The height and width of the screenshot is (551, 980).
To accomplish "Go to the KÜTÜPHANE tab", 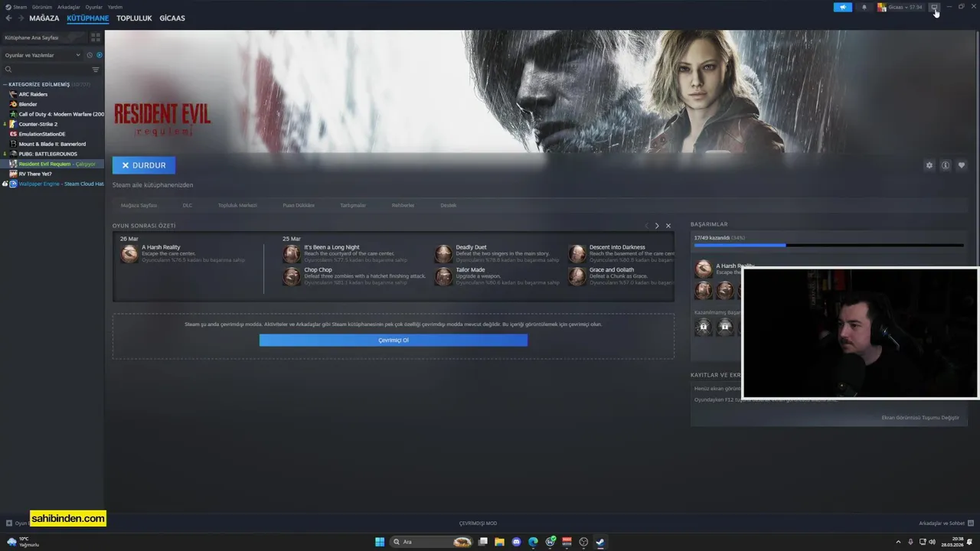I will point(87,18).
